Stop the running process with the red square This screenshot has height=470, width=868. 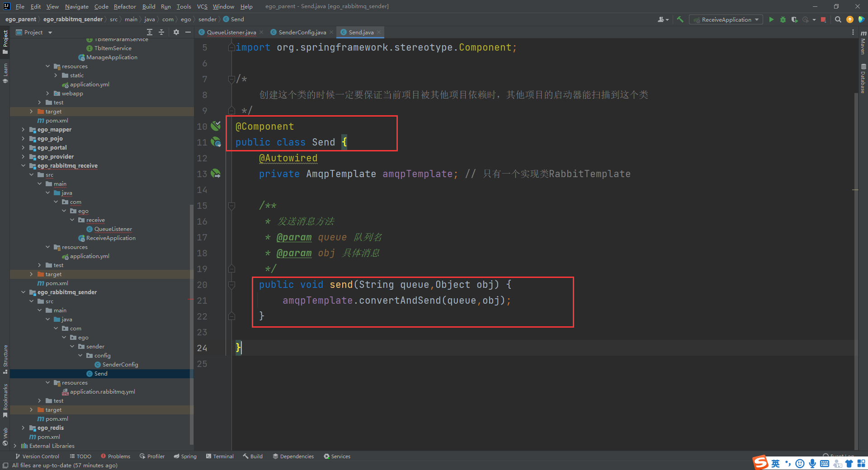(x=823, y=19)
